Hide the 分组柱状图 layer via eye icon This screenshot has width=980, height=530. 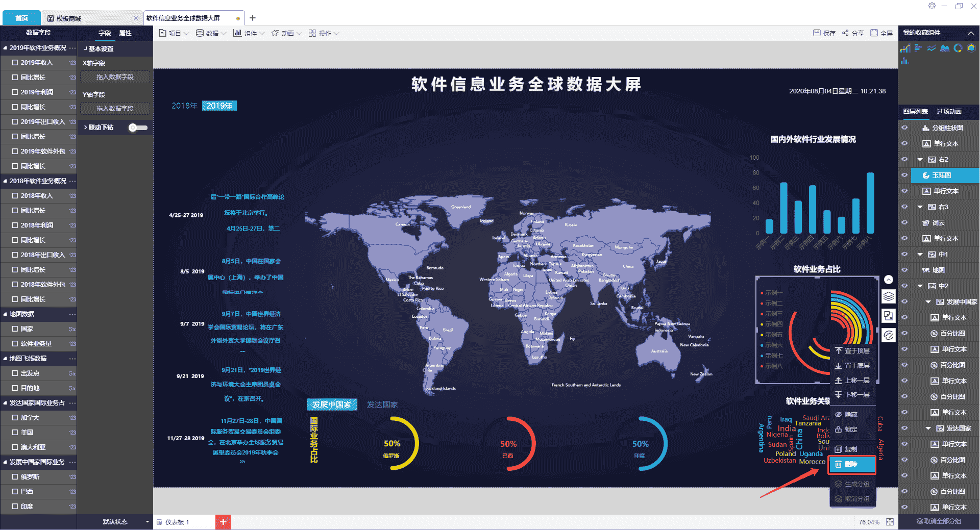point(904,128)
